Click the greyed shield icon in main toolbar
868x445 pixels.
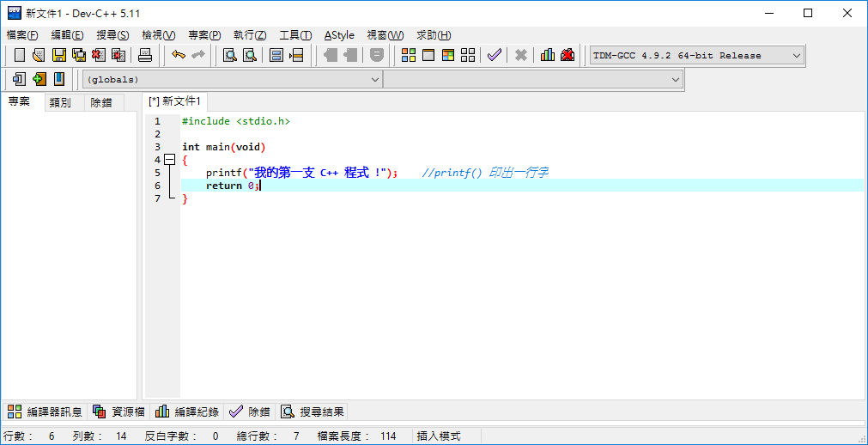[376, 55]
